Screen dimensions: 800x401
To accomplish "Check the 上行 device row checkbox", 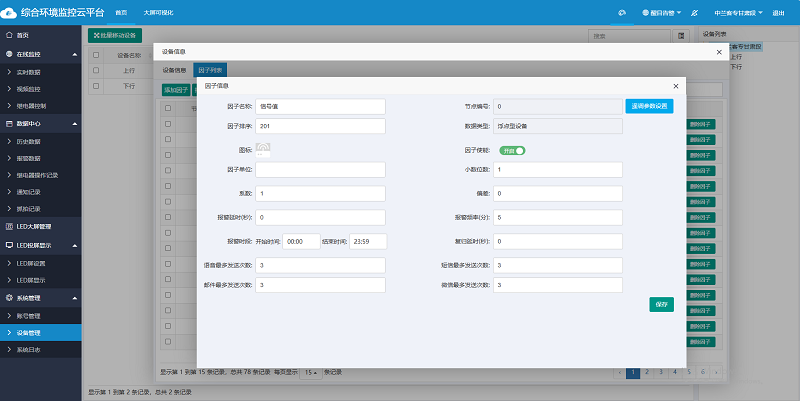I will tap(96, 71).
